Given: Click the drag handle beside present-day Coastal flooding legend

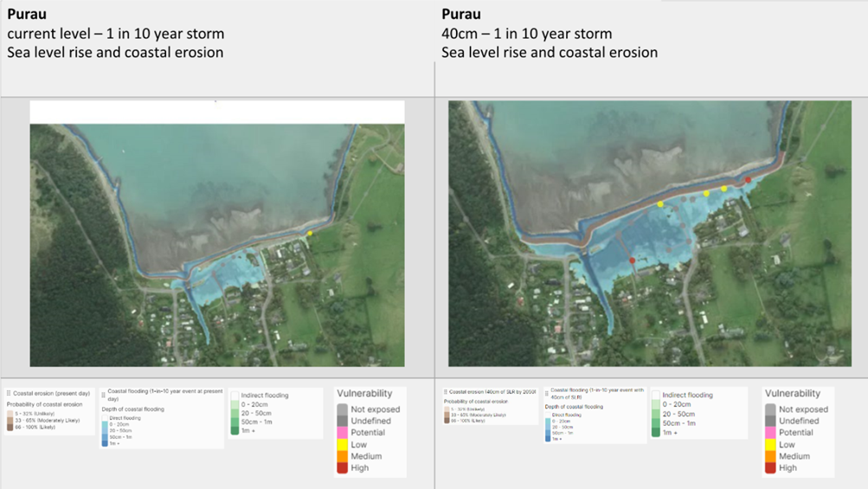Looking at the screenshot, I should [103, 395].
